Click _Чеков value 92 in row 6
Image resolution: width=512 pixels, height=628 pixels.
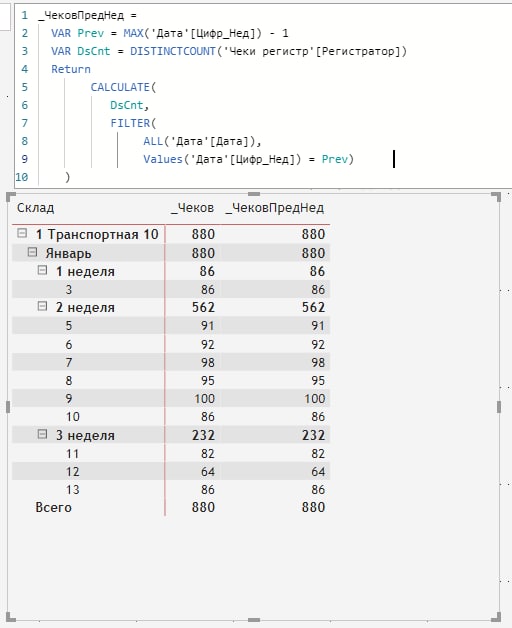pos(208,344)
